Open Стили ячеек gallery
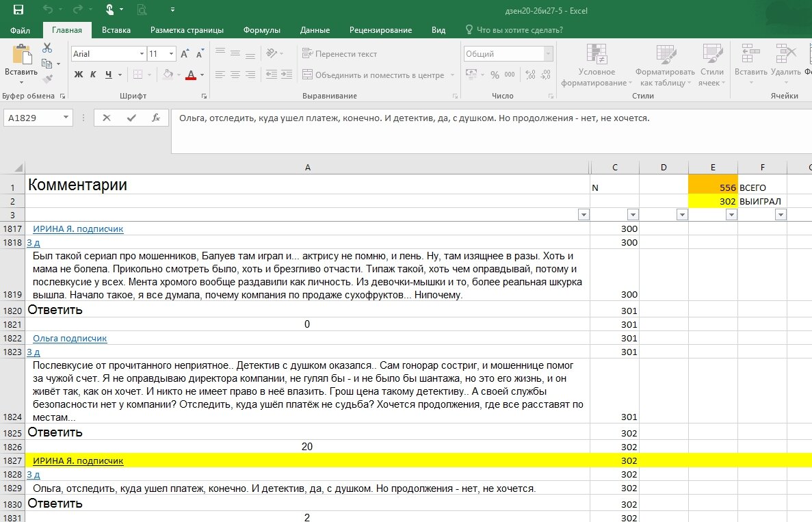 pos(712,65)
